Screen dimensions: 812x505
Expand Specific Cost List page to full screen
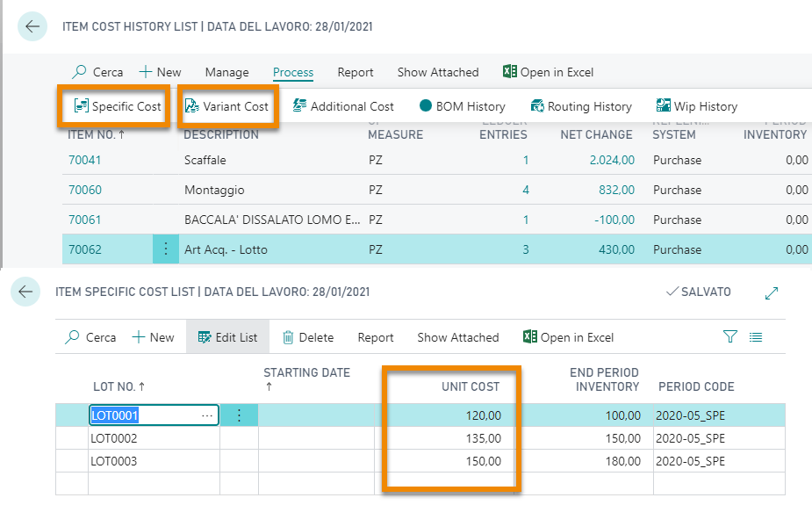pyautogui.click(x=772, y=293)
